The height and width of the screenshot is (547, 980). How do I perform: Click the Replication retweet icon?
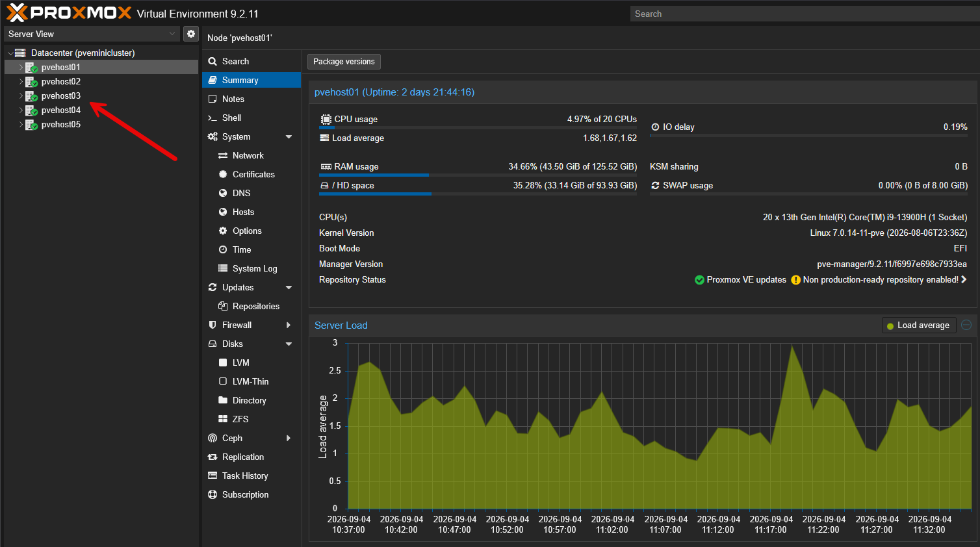pos(213,457)
